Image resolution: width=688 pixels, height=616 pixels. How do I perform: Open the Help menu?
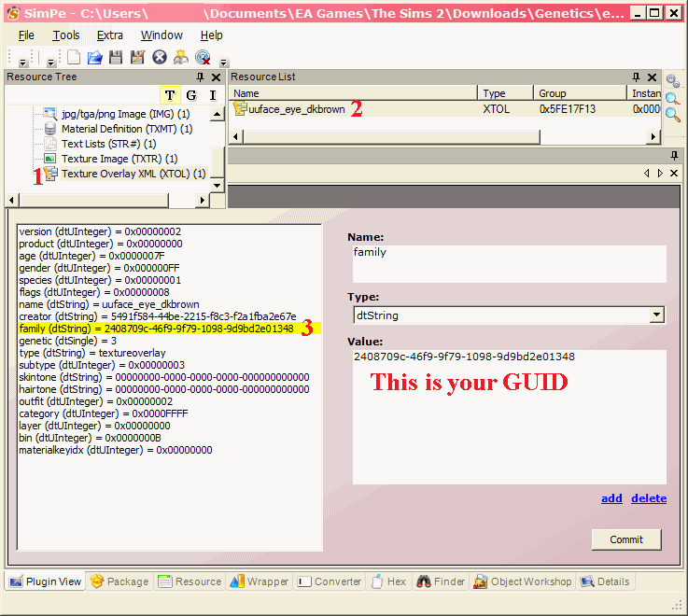[x=212, y=35]
